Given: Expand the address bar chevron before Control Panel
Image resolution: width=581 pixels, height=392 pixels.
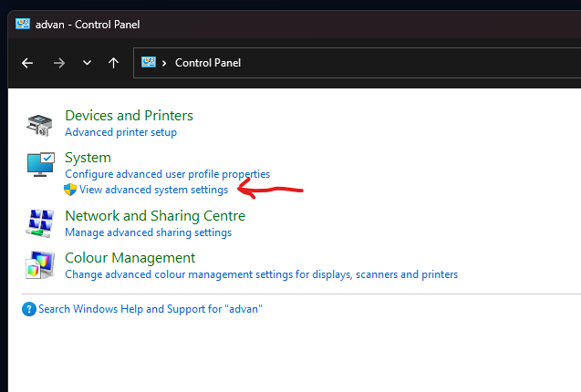Looking at the screenshot, I should coord(164,63).
